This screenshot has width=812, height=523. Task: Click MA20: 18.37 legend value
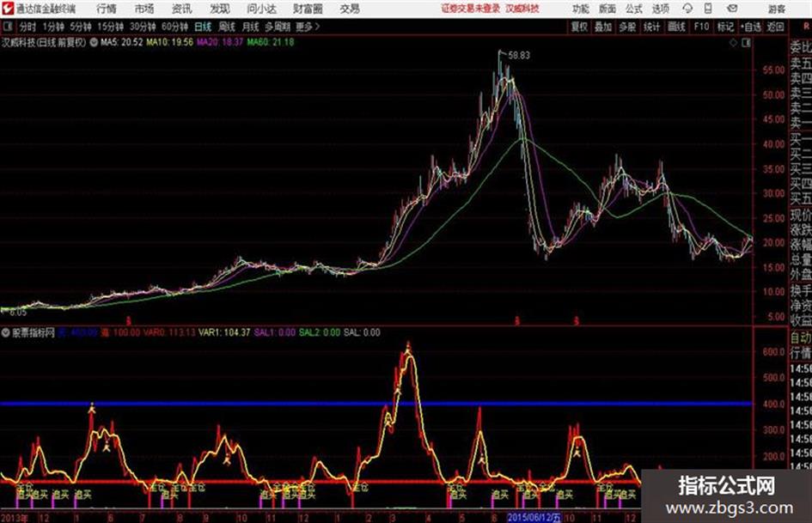coord(220,42)
